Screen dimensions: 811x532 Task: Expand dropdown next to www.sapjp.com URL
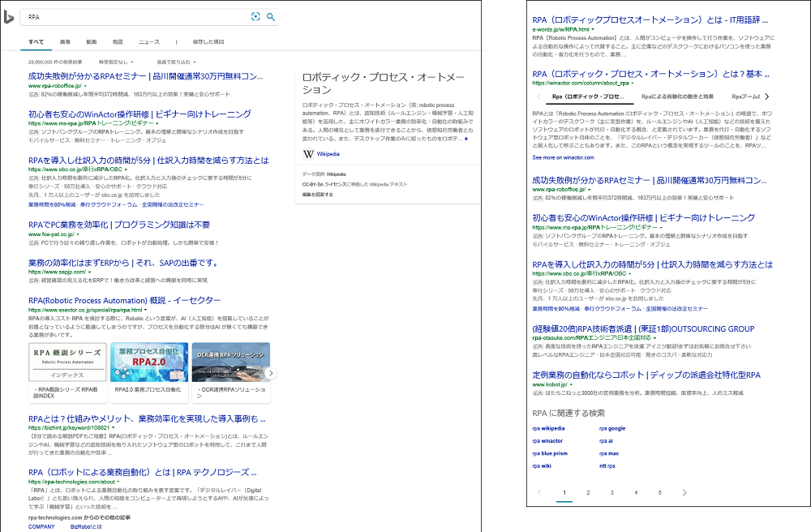pyautogui.click(x=89, y=272)
